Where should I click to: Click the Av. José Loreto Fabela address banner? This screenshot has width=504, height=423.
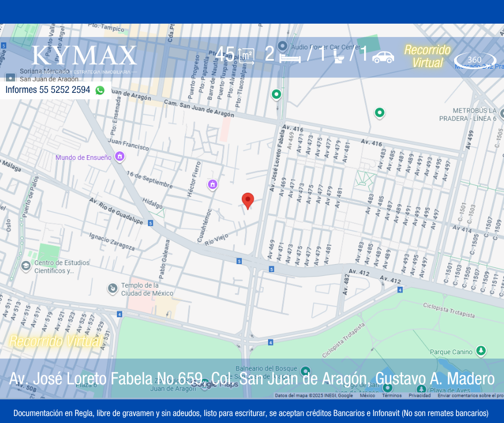pos(251,378)
